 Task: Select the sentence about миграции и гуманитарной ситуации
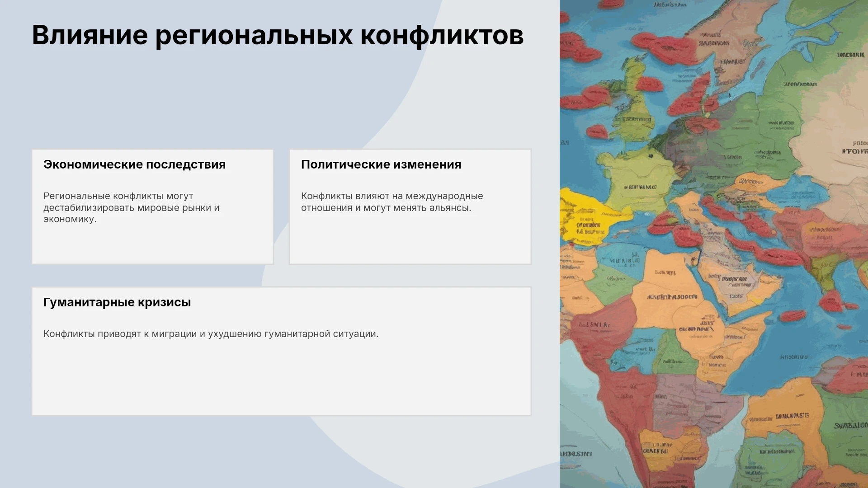pyautogui.click(x=211, y=334)
